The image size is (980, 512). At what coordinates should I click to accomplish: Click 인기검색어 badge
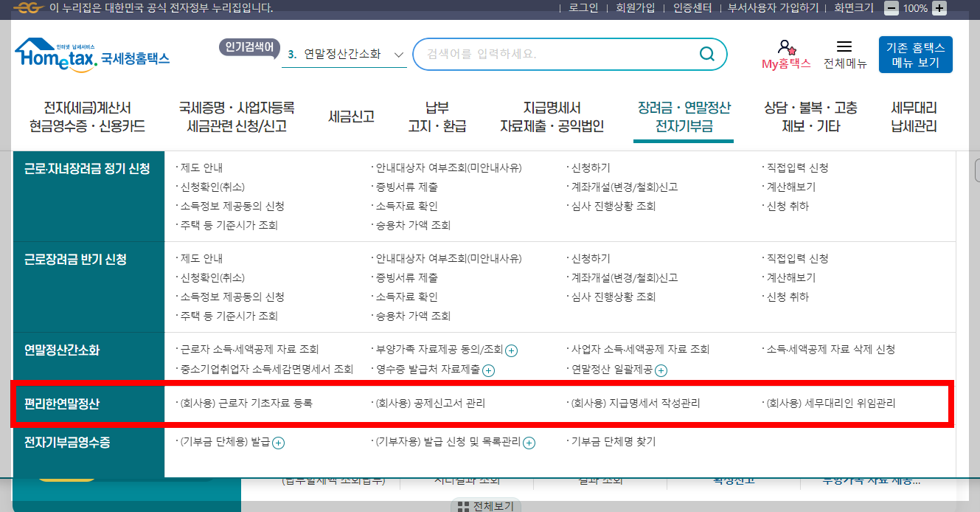(x=250, y=47)
